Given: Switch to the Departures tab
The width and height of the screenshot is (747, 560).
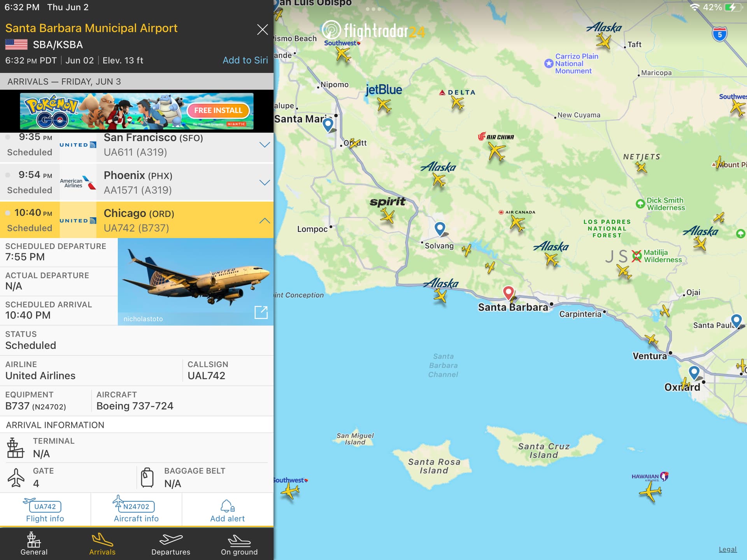Looking at the screenshot, I should [171, 544].
